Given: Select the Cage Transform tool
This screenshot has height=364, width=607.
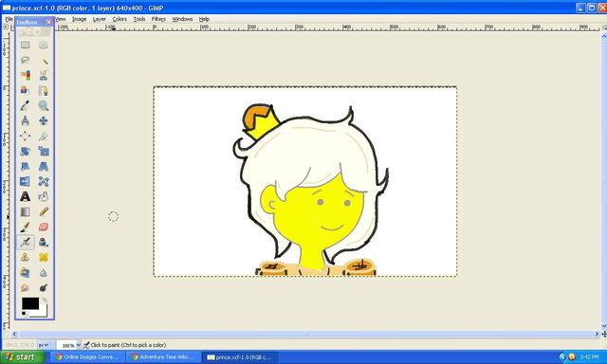Looking at the screenshot, I should 44,181.
